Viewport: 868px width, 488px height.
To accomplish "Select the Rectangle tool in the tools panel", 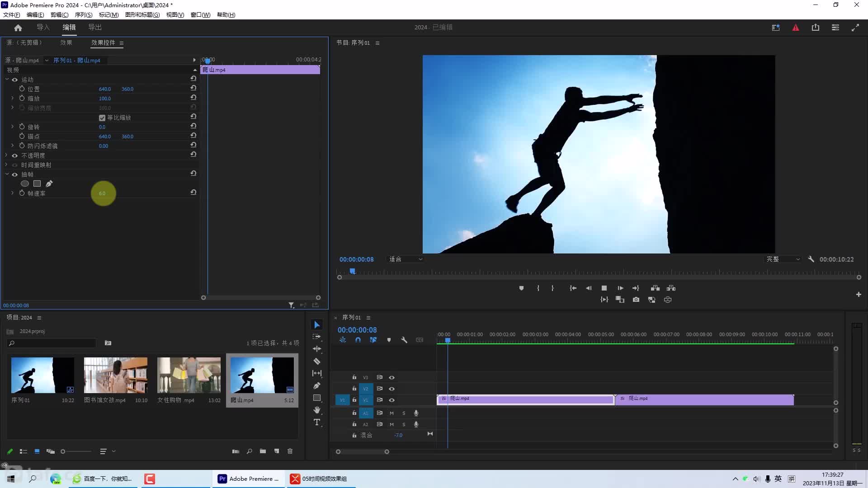I will click(317, 398).
